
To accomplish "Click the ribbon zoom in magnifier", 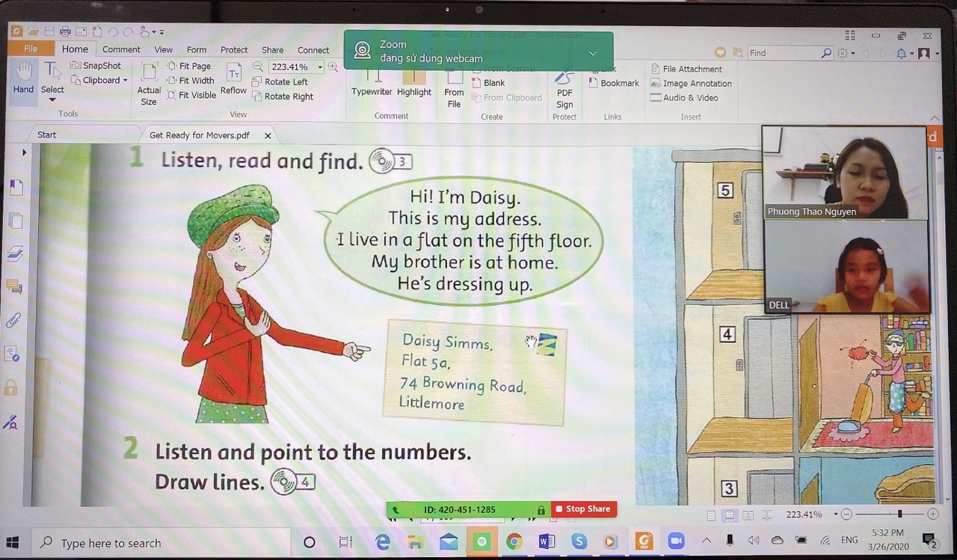I will click(333, 67).
